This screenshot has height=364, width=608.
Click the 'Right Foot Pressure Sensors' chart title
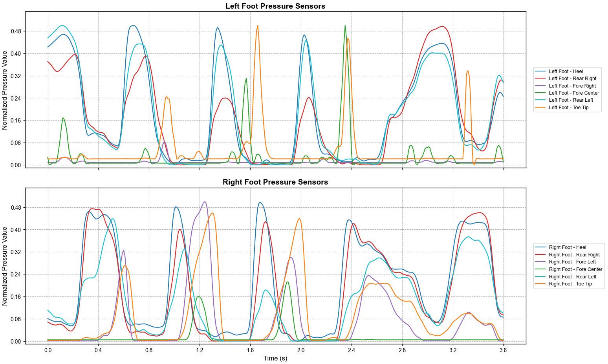coord(275,182)
